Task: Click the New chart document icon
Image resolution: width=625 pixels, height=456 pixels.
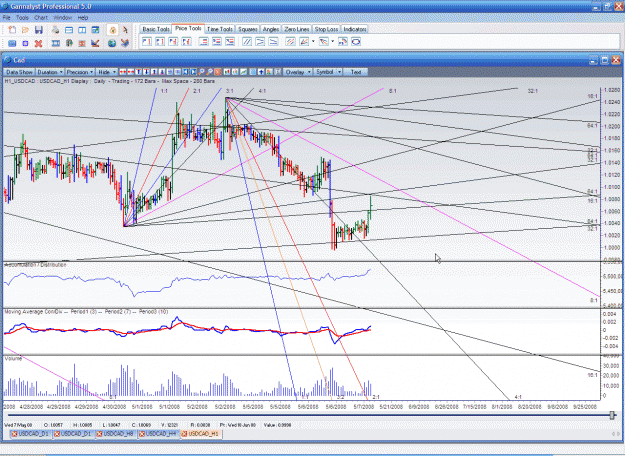Action: click(x=12, y=30)
